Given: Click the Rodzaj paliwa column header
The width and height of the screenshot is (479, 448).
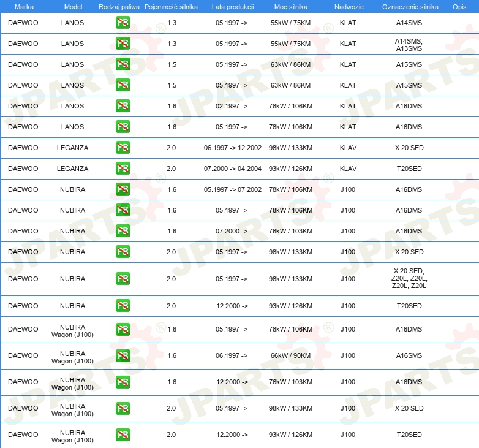Looking at the screenshot, I should tap(119, 7).
